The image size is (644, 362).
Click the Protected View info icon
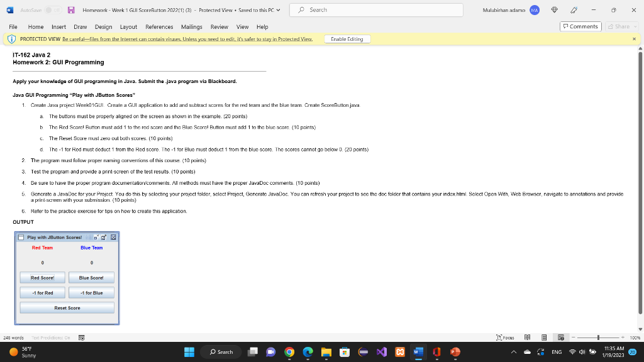tap(11, 38)
